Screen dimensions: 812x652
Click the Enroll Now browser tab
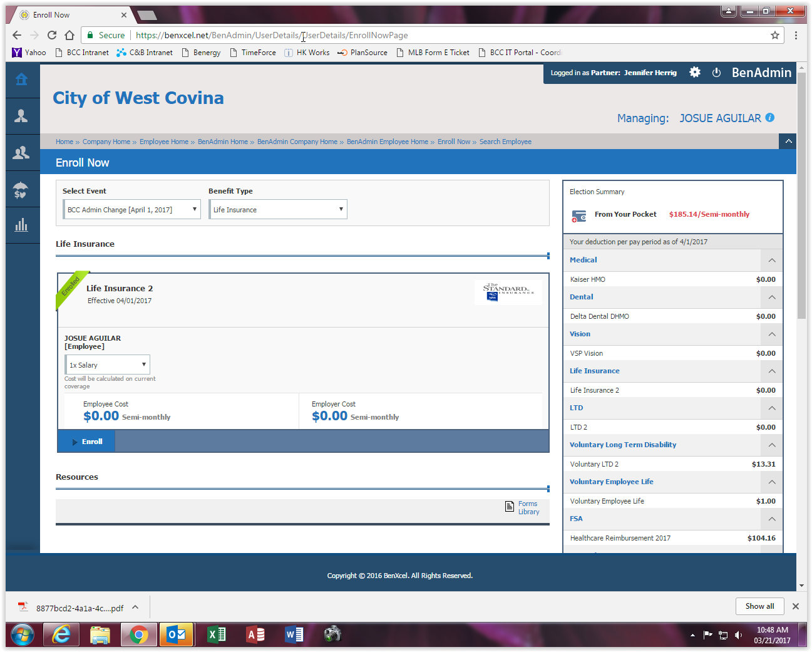click(69, 15)
